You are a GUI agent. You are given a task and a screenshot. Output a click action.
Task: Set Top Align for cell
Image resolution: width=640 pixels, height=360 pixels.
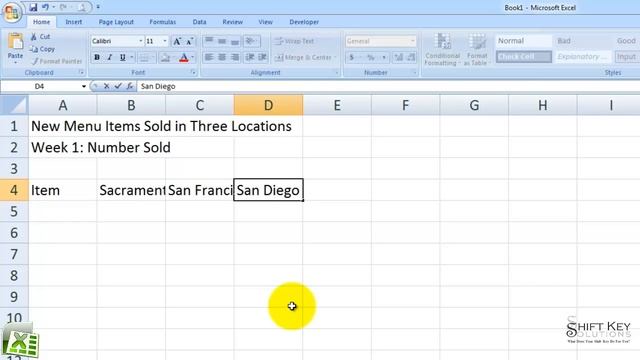(x=209, y=41)
